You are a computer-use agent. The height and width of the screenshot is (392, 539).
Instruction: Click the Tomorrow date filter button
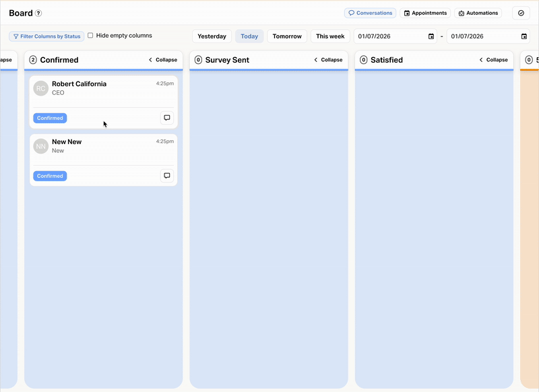coord(287,36)
